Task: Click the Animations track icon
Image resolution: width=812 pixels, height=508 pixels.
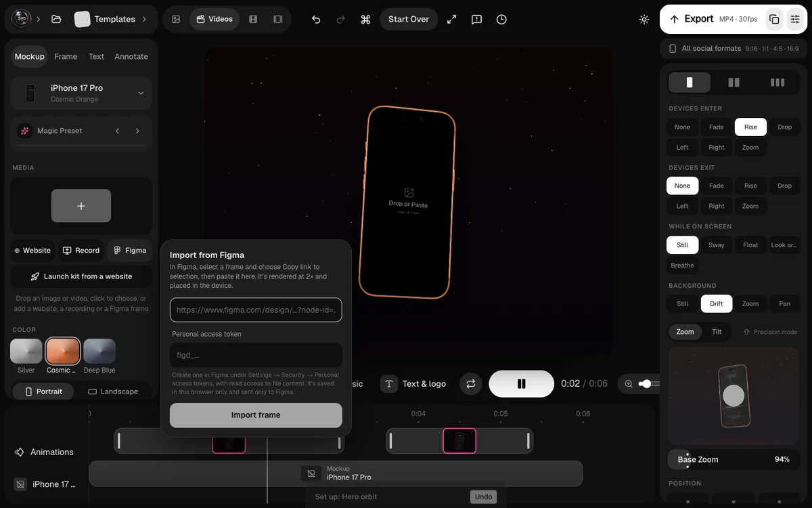Action: tap(20, 452)
